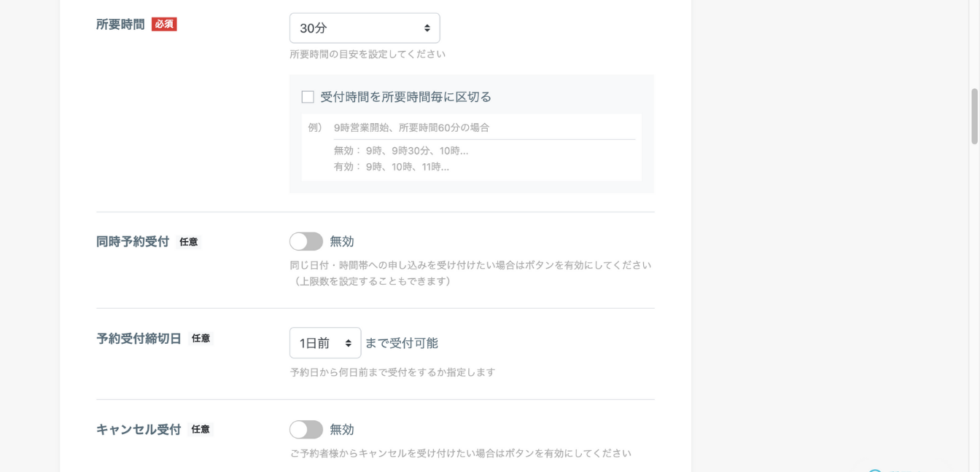Click the 任意 badge next to 予約受付締切日
Screen dimensions: 980x472
(201, 339)
